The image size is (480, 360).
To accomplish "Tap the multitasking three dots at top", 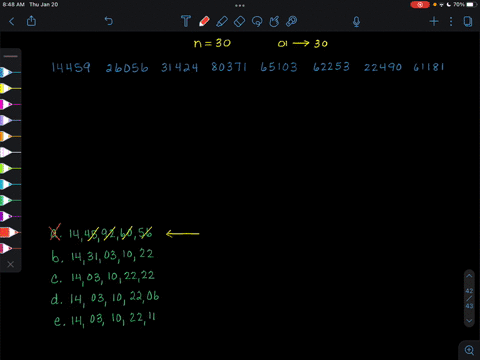I will (240, 5).
